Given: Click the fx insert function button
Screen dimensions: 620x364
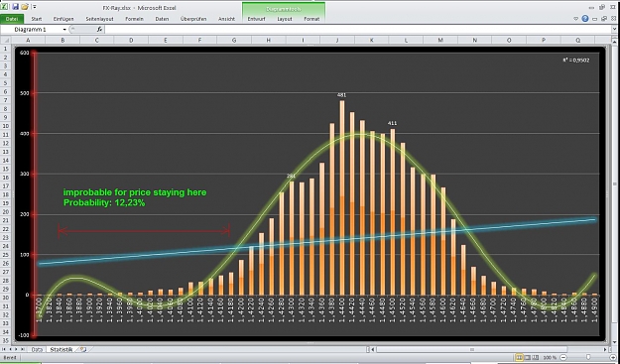Looking at the screenshot, I should tap(99, 29).
